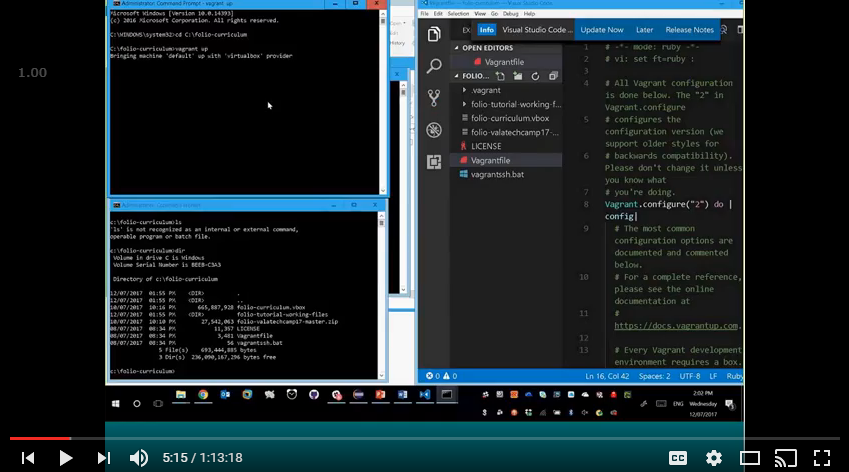The height and width of the screenshot is (472, 849).
Task: Open the View menu in VS Code
Action: pyautogui.click(x=480, y=14)
